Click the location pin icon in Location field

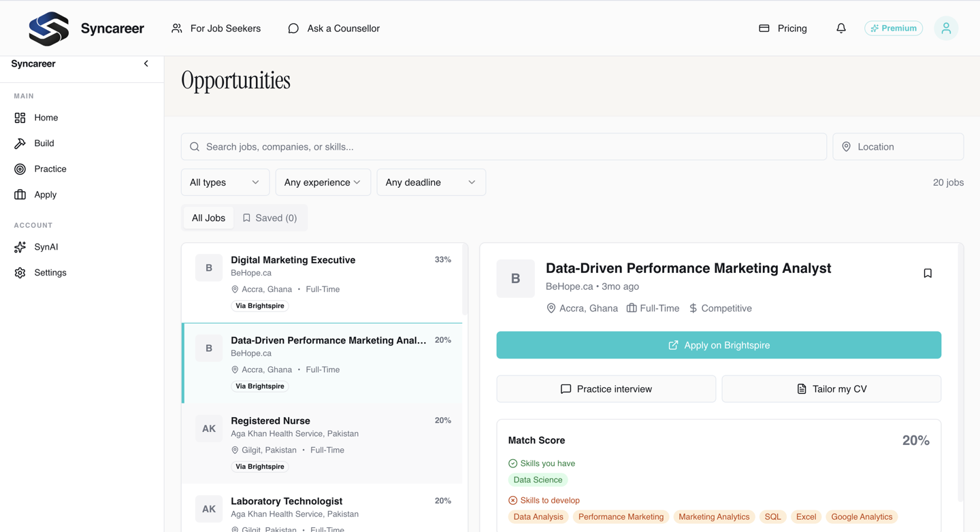click(x=847, y=147)
